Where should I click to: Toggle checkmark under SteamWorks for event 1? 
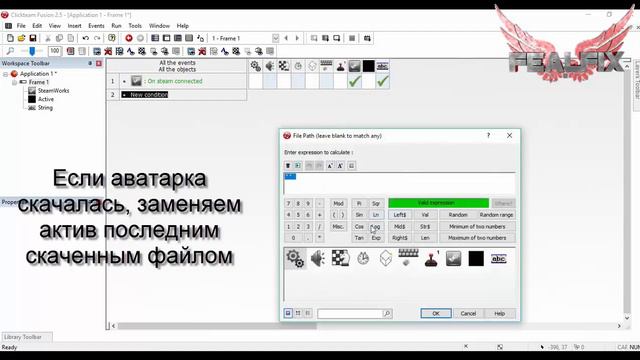pyautogui.click(x=354, y=81)
